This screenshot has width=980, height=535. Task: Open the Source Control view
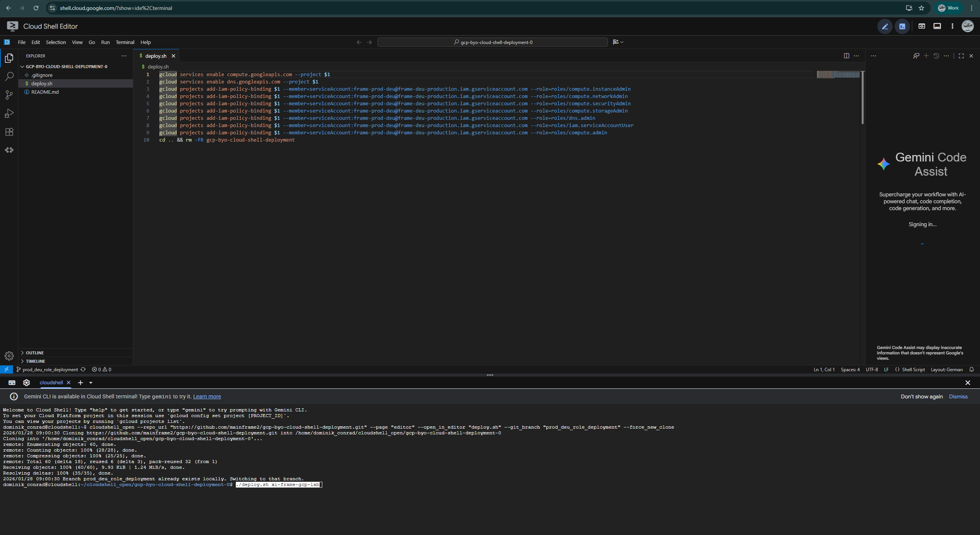click(9, 95)
